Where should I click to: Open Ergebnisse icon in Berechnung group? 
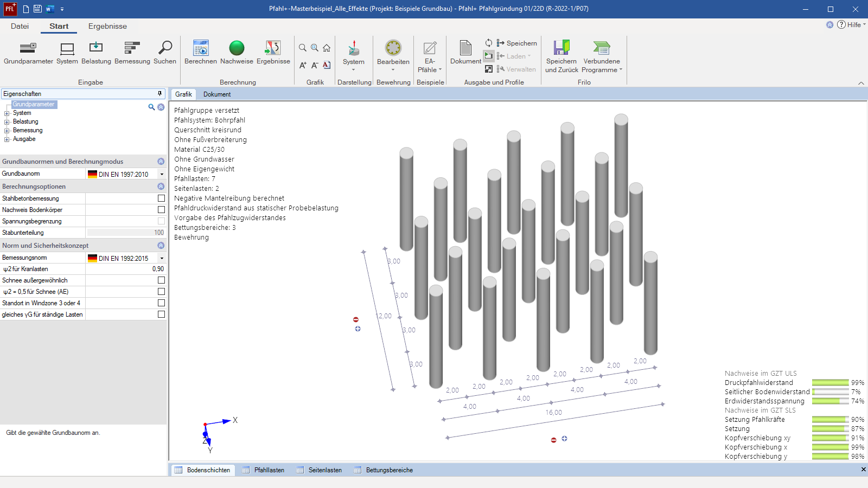(x=273, y=48)
